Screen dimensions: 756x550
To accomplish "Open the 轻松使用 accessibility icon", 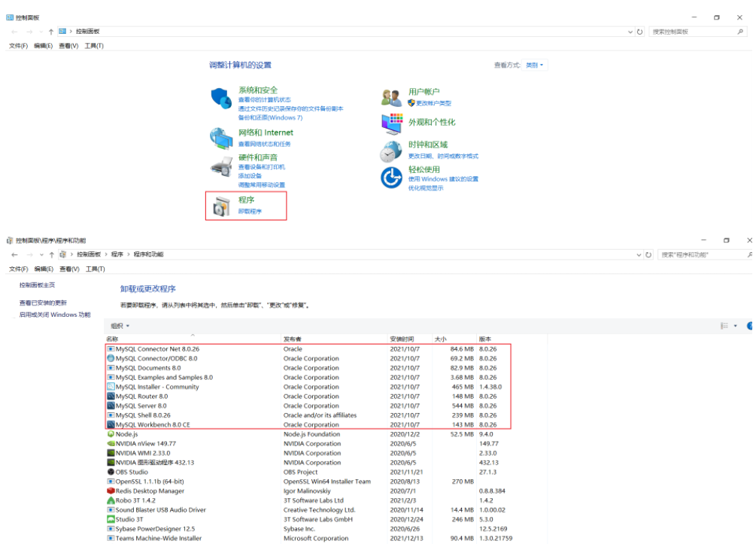I will pyautogui.click(x=391, y=178).
